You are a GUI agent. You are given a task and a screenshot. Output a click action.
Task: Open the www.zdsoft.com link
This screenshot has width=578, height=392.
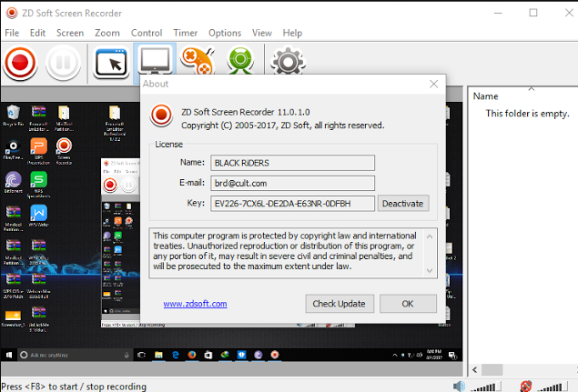pyautogui.click(x=195, y=304)
